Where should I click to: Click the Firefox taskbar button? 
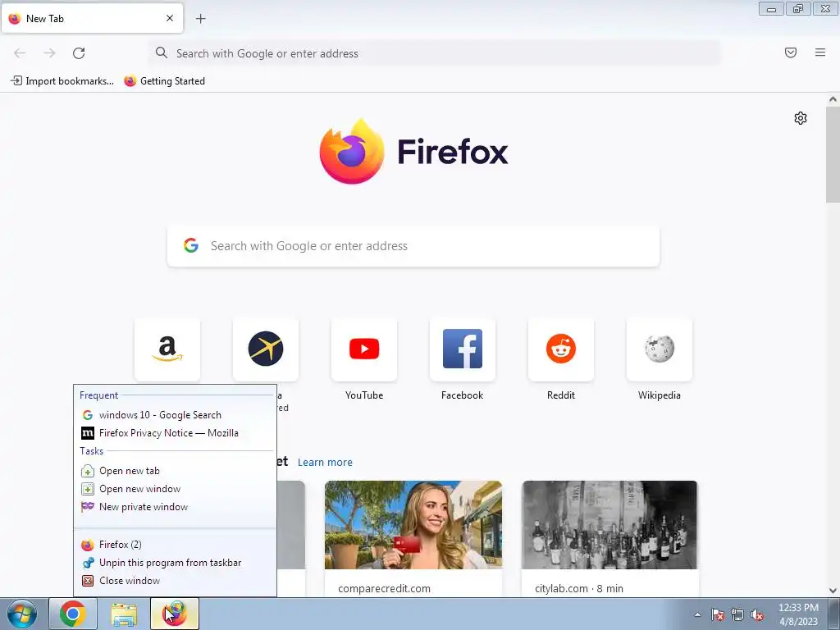[175, 614]
